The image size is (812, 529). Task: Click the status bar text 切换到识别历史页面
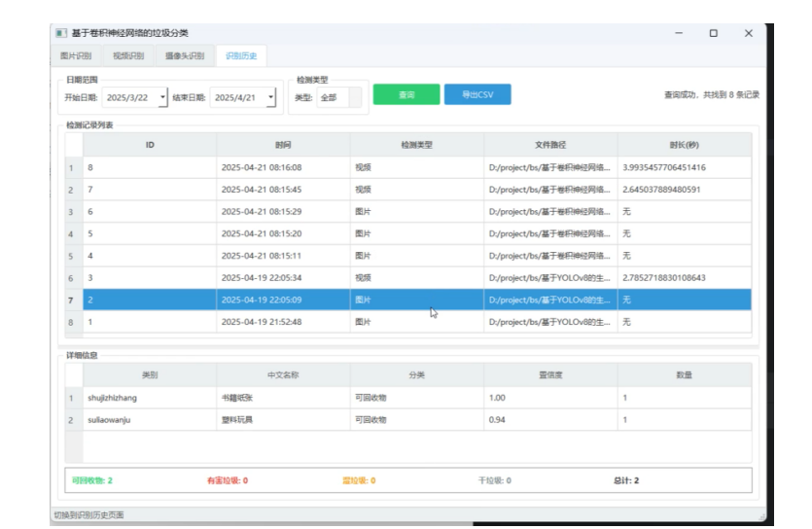(x=88, y=515)
